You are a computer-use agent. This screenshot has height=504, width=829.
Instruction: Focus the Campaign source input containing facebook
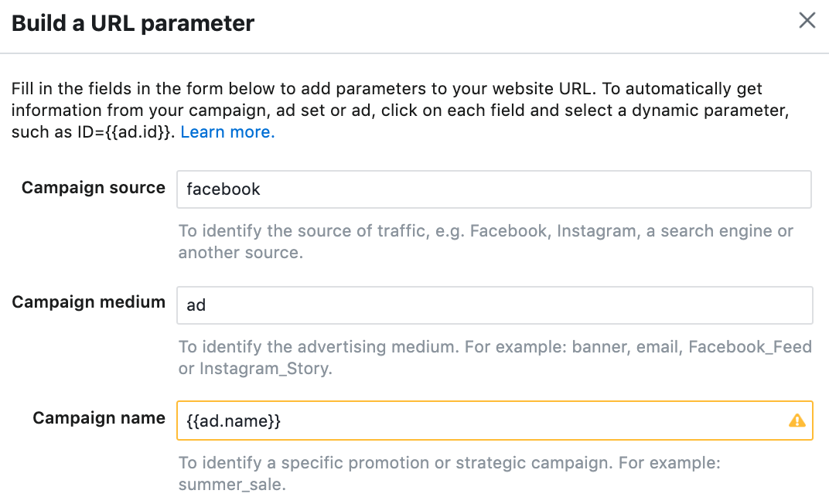[x=493, y=189]
